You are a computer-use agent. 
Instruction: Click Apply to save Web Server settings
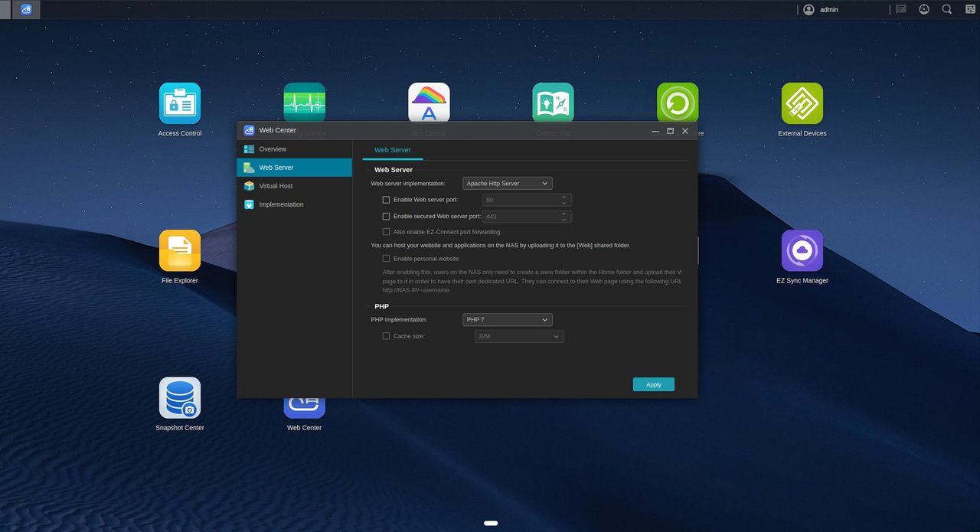[654, 384]
